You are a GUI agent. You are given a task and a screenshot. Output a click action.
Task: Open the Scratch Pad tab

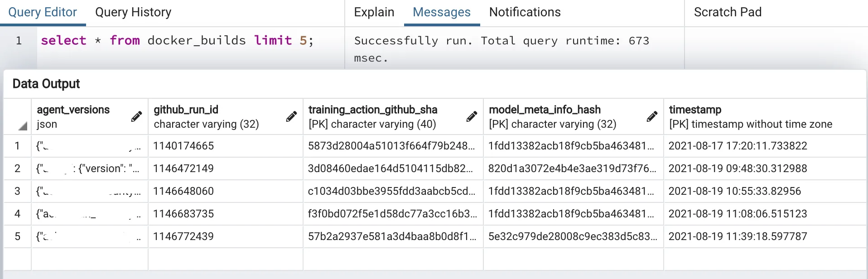point(727,12)
